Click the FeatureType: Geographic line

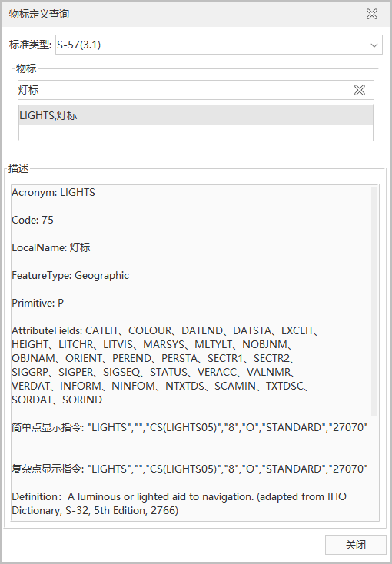[x=70, y=276]
